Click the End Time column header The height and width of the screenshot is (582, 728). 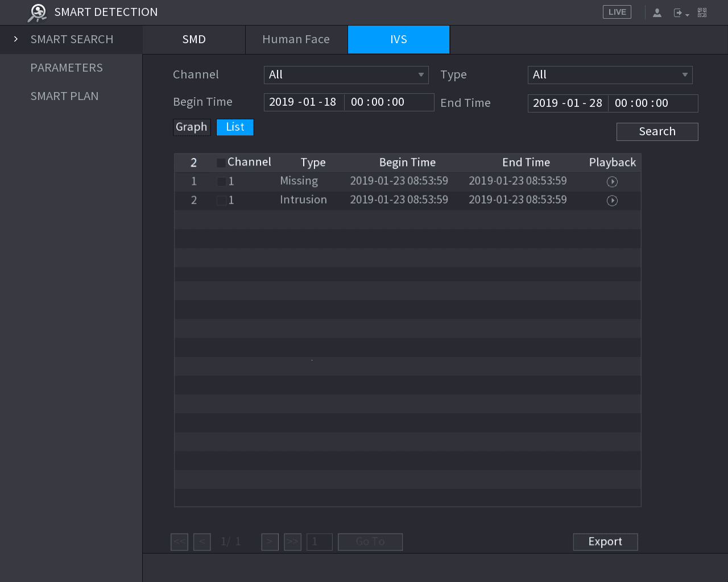(x=526, y=163)
